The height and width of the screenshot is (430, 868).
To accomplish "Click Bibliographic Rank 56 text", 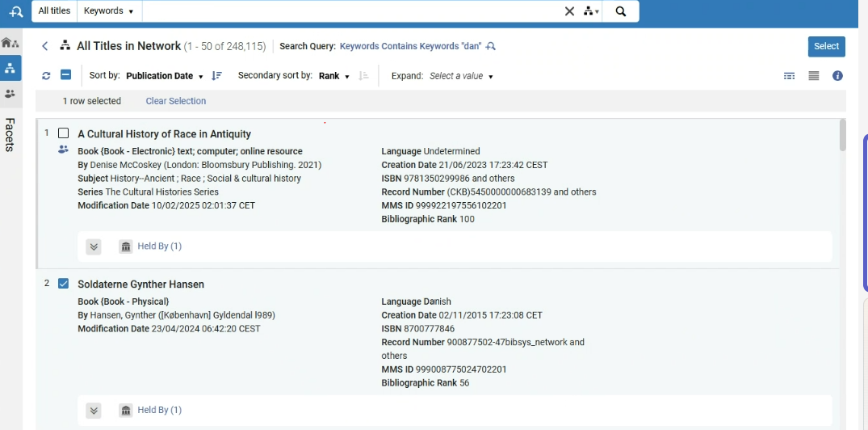I will [426, 383].
